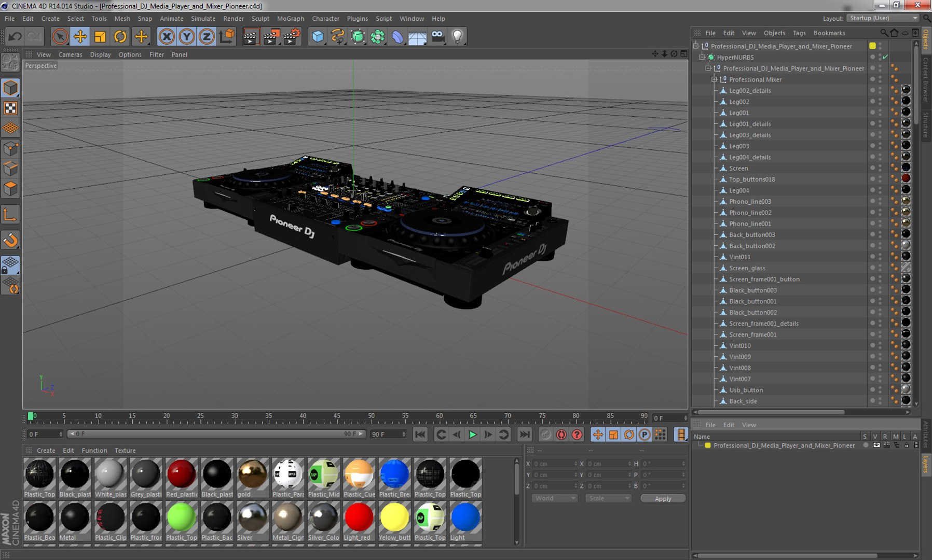Screen dimensions: 932x560
Task: Switch to Polygons mode
Action: click(x=10, y=189)
